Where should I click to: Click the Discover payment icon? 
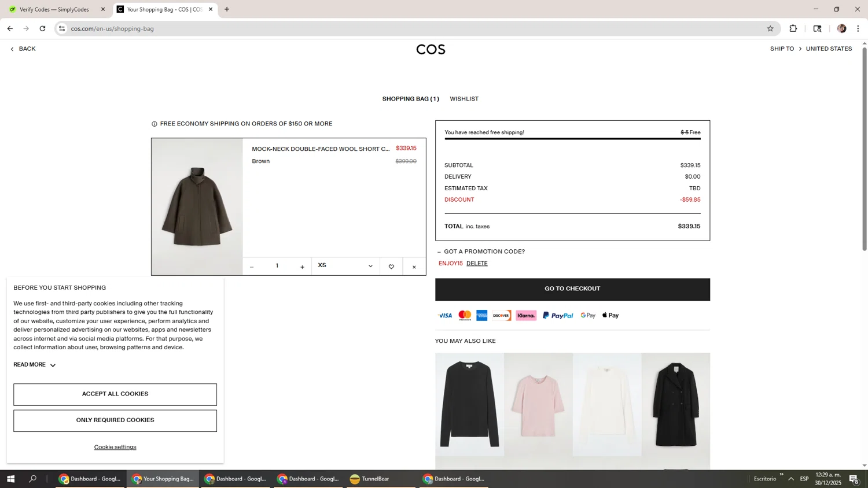tap(501, 316)
